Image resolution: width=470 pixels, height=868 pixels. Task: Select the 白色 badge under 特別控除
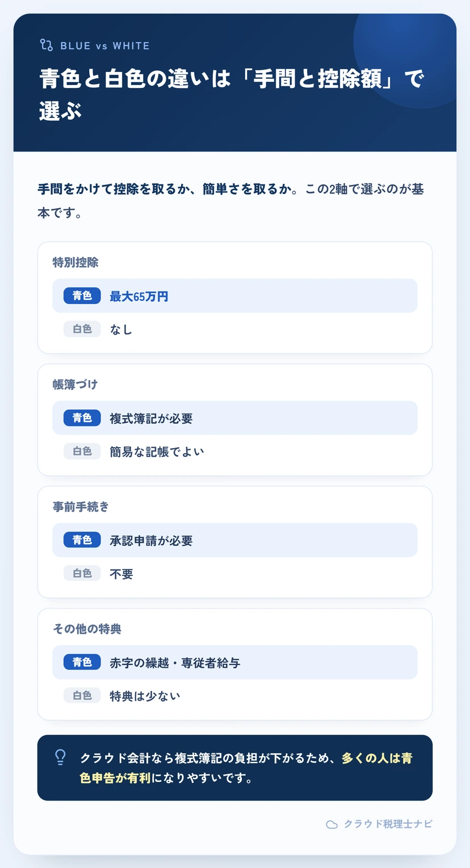point(82,329)
